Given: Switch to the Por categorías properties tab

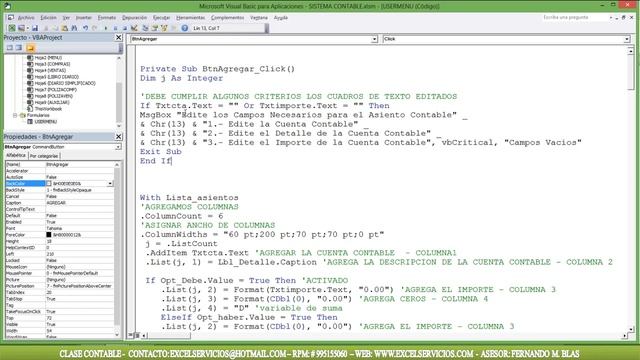Looking at the screenshot, I should click(44, 156).
